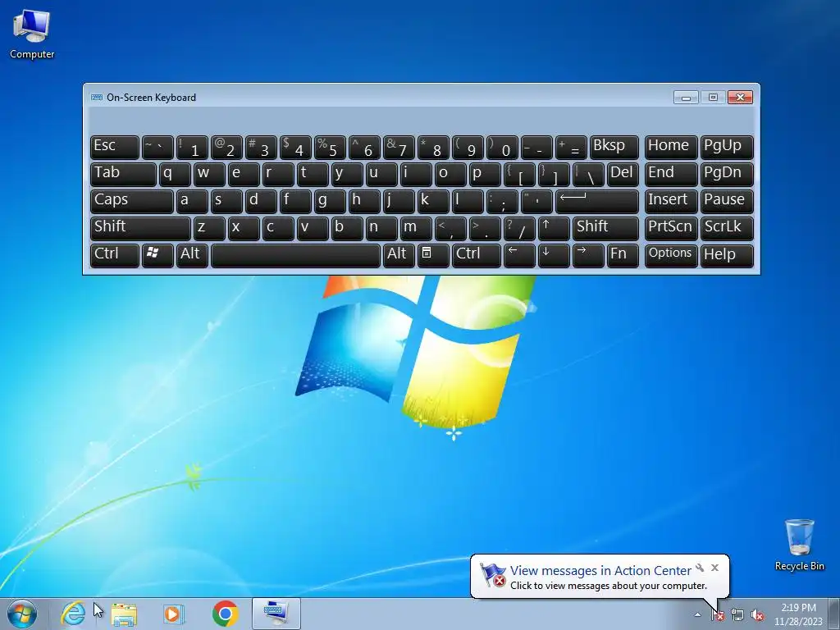Open the Computer desktop icon
Screen dimensions: 840x630
pos(32,34)
